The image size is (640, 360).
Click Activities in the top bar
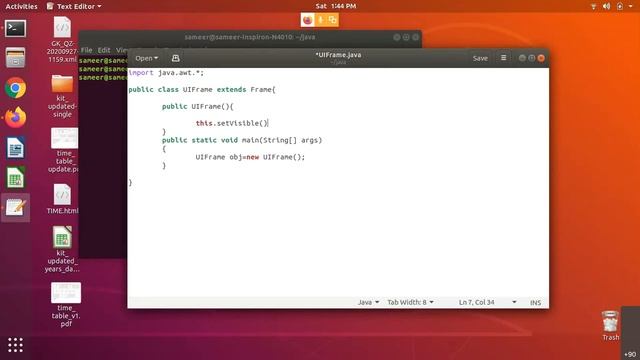coord(21,7)
